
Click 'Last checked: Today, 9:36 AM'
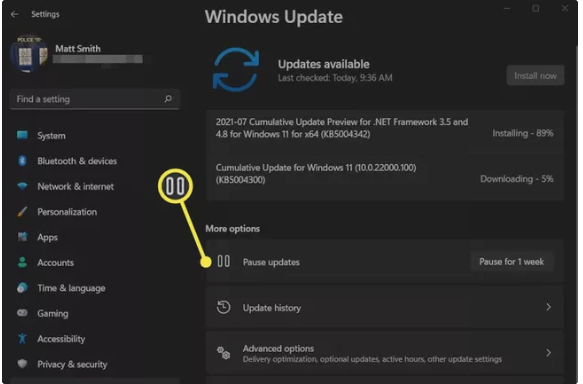click(335, 78)
